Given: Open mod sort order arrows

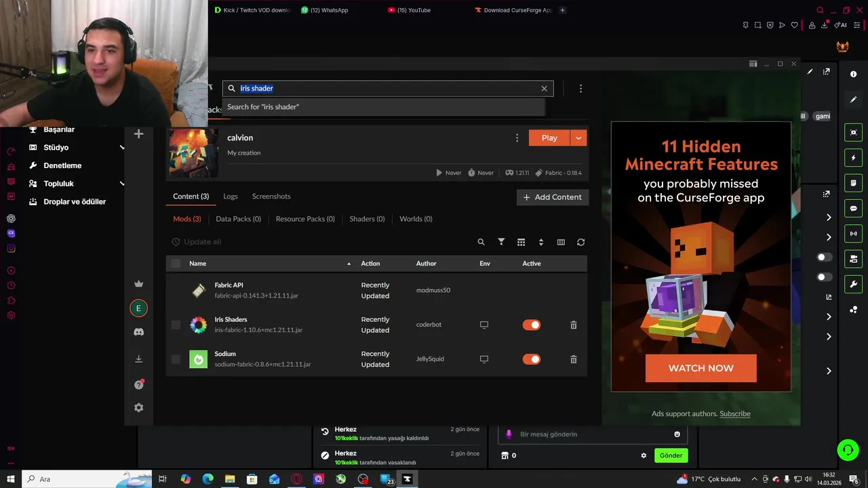Looking at the screenshot, I should [x=540, y=242].
